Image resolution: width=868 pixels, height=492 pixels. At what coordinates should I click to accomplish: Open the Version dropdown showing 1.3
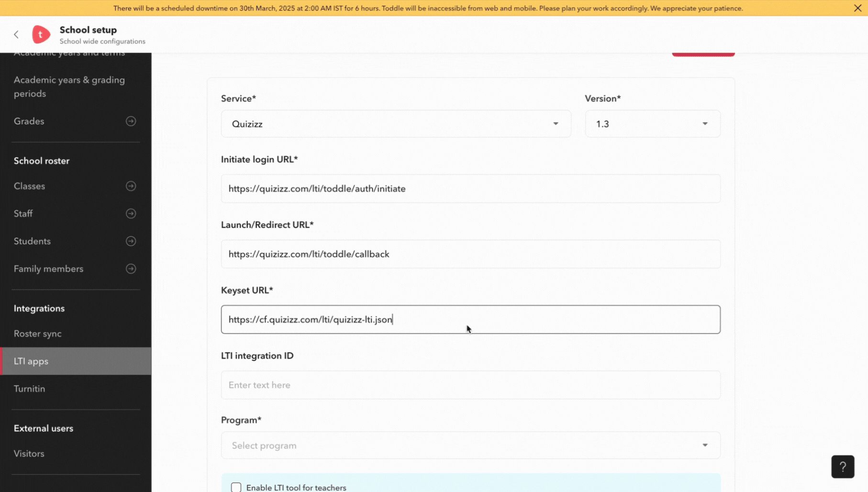(652, 124)
